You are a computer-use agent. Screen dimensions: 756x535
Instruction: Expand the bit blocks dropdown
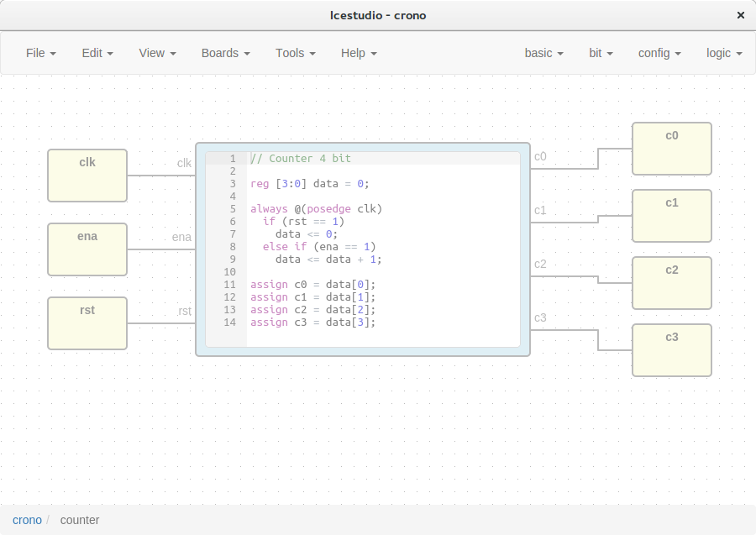[x=601, y=53]
